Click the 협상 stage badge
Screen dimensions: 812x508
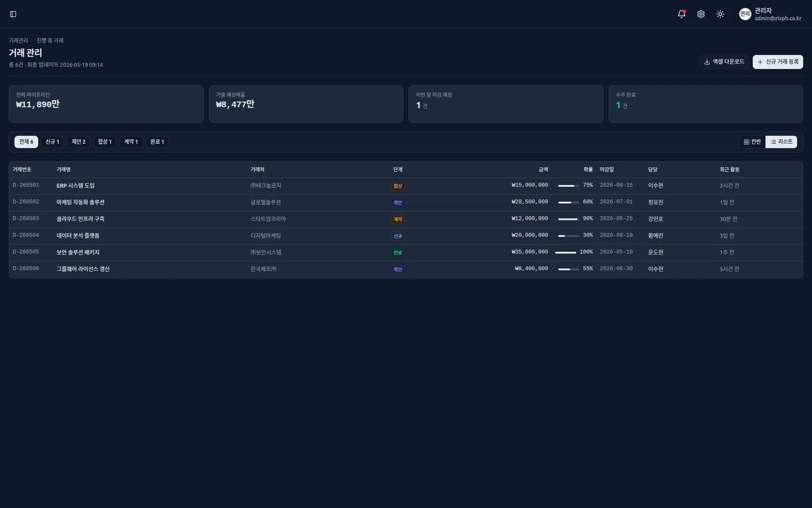tap(398, 186)
